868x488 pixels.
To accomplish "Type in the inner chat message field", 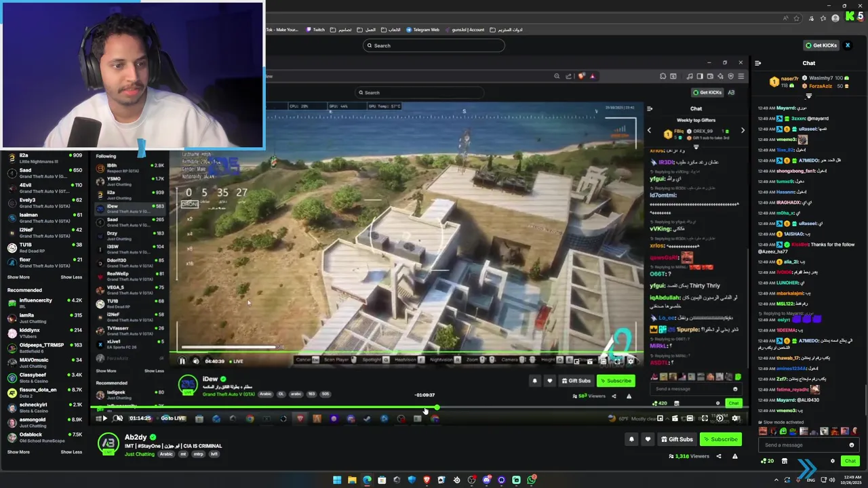I will point(694,389).
